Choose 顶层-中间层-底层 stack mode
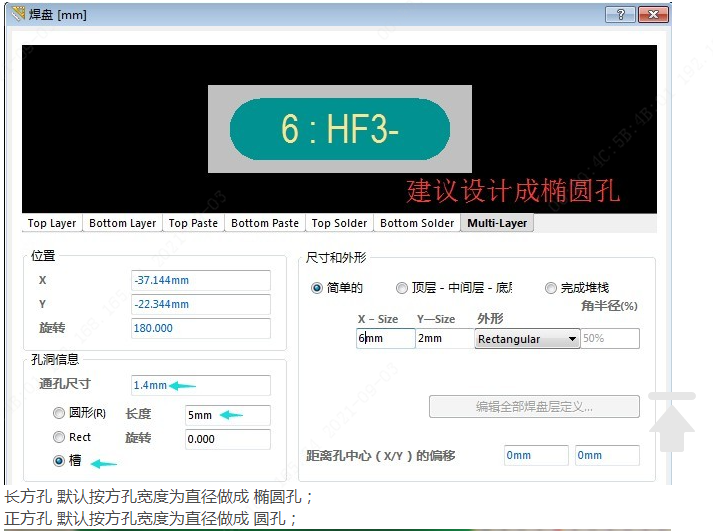Screen dimensions: 713x531 402,288
